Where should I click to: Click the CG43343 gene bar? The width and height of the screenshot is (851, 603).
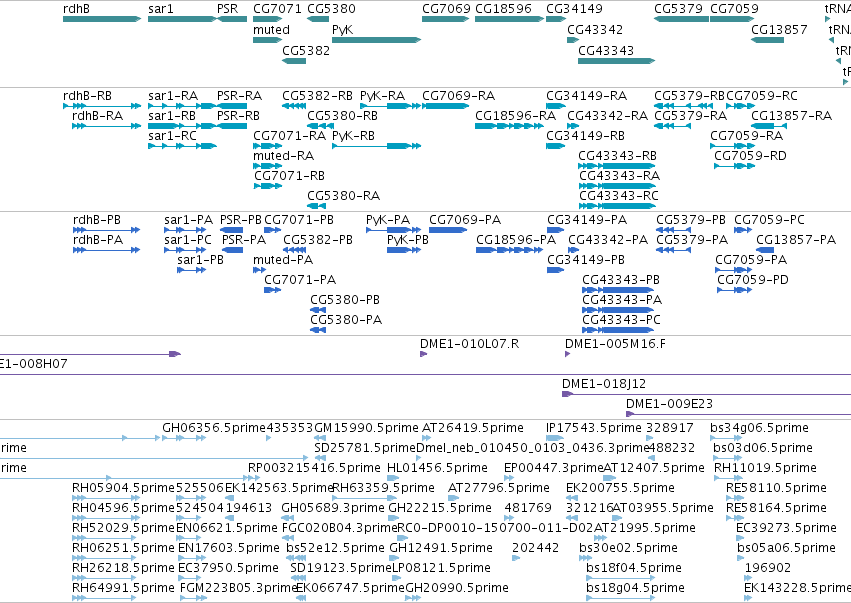617,60
